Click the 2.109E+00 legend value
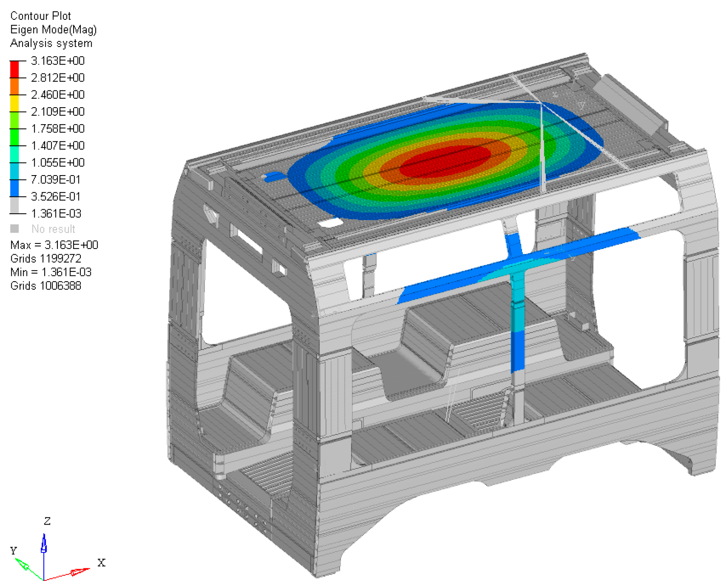 coord(58,112)
